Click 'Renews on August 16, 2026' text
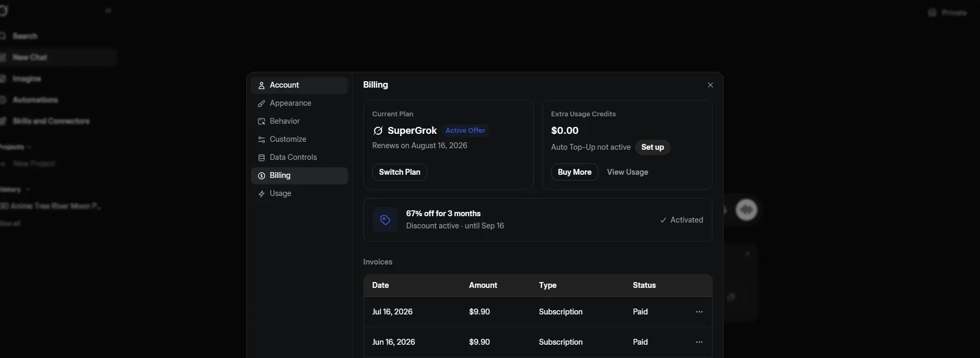This screenshot has height=358, width=980. pos(420,146)
